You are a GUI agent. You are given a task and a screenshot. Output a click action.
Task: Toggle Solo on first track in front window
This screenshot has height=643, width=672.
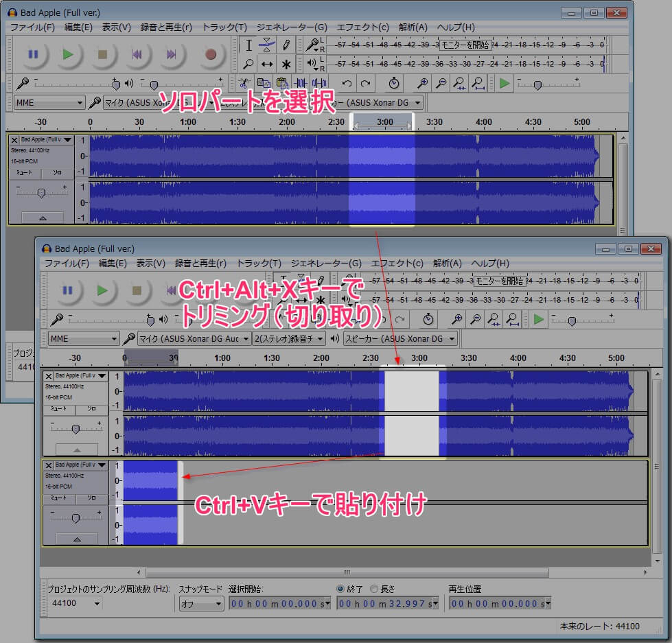click(92, 409)
